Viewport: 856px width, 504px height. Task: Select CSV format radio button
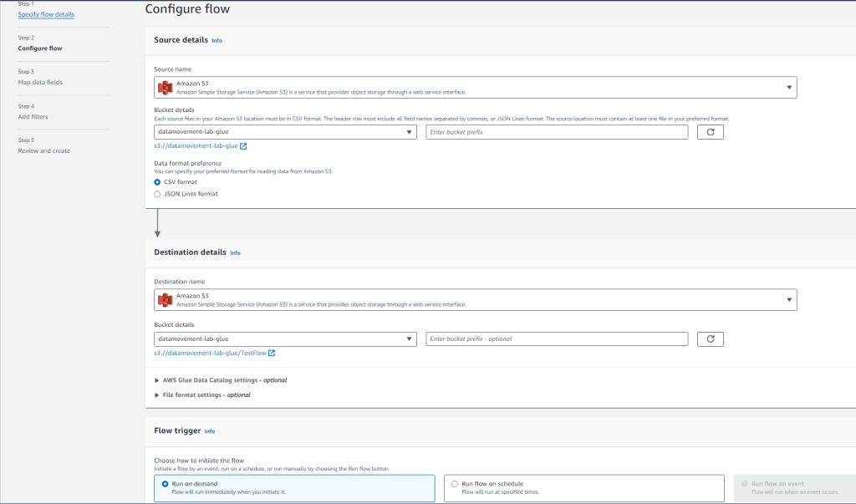[x=158, y=181]
